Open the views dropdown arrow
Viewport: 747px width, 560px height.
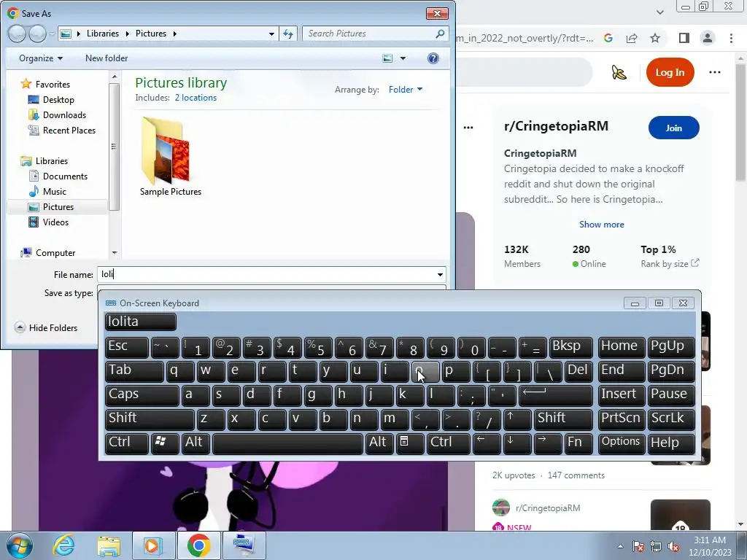tap(403, 58)
